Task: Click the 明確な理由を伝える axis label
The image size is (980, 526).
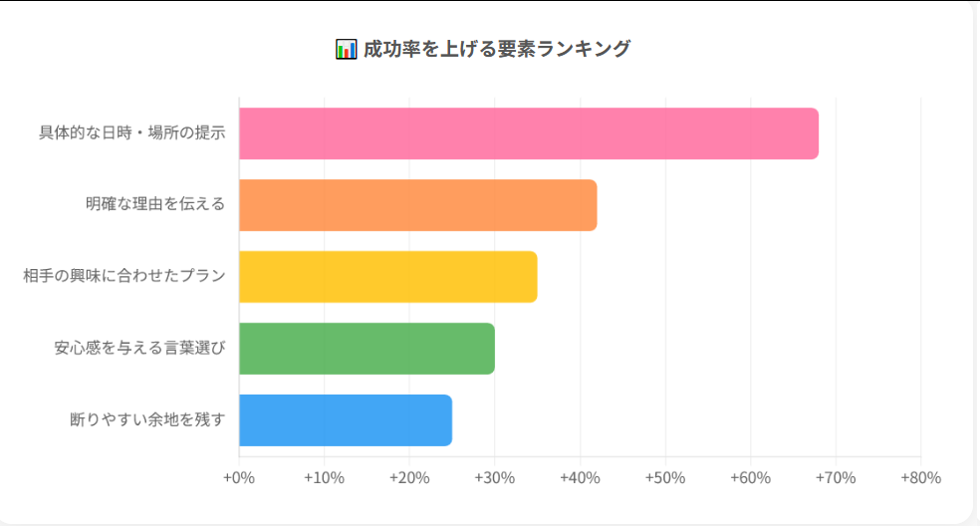Action: click(155, 205)
